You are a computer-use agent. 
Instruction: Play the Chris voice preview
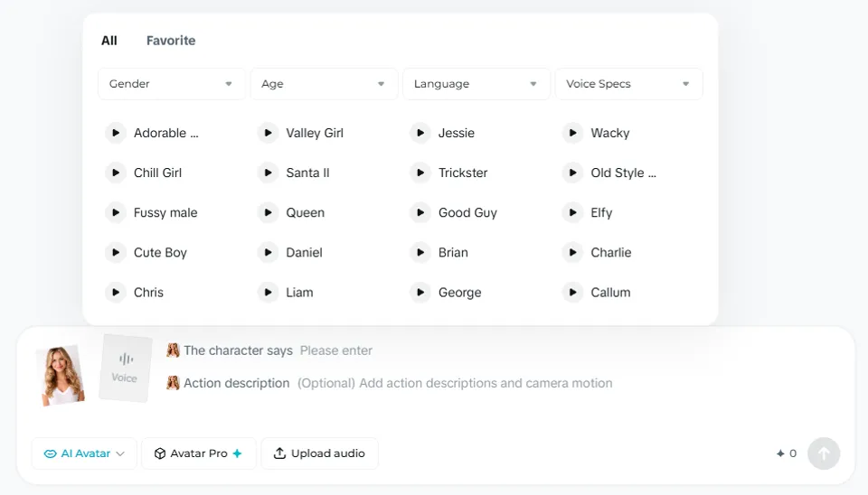[116, 292]
